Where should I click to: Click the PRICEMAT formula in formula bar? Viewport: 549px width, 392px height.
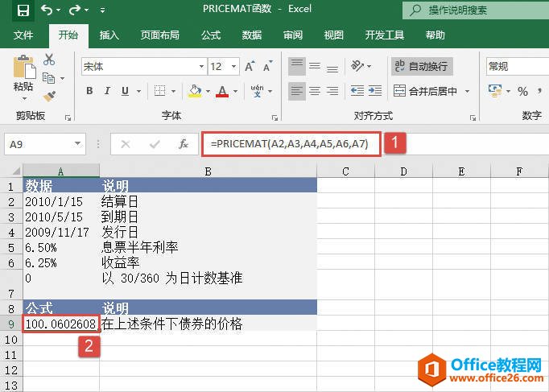289,143
